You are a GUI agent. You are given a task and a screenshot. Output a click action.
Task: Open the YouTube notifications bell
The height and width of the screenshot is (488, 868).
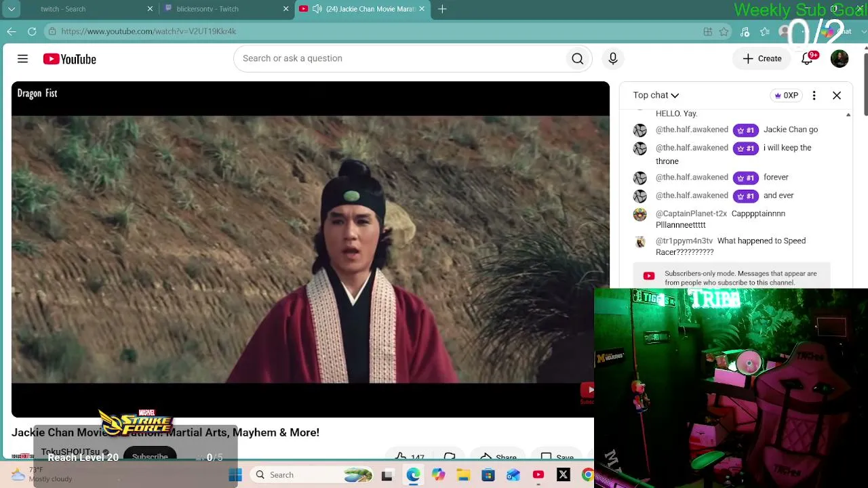[807, 59]
